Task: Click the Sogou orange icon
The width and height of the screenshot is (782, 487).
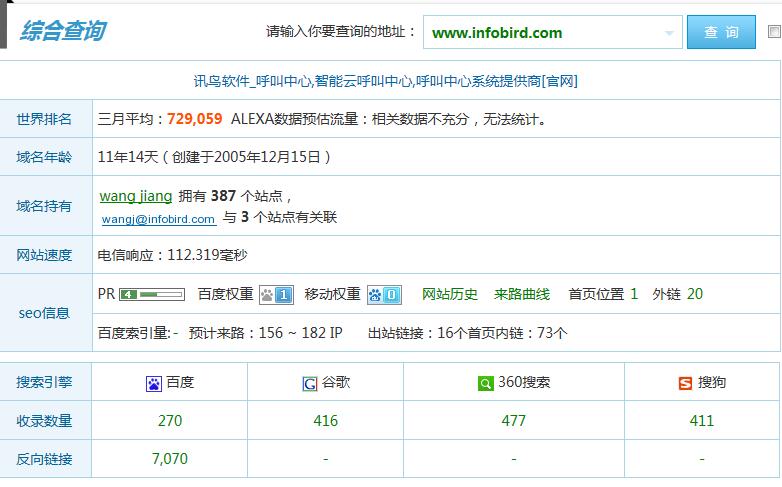Action: [x=685, y=383]
